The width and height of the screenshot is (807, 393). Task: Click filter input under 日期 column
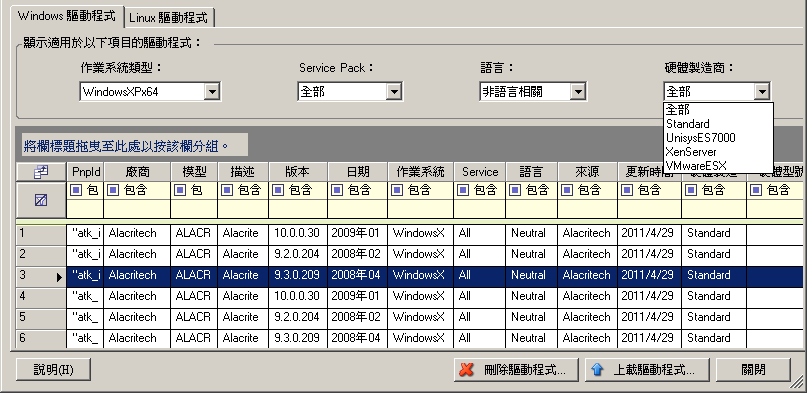pos(358,209)
